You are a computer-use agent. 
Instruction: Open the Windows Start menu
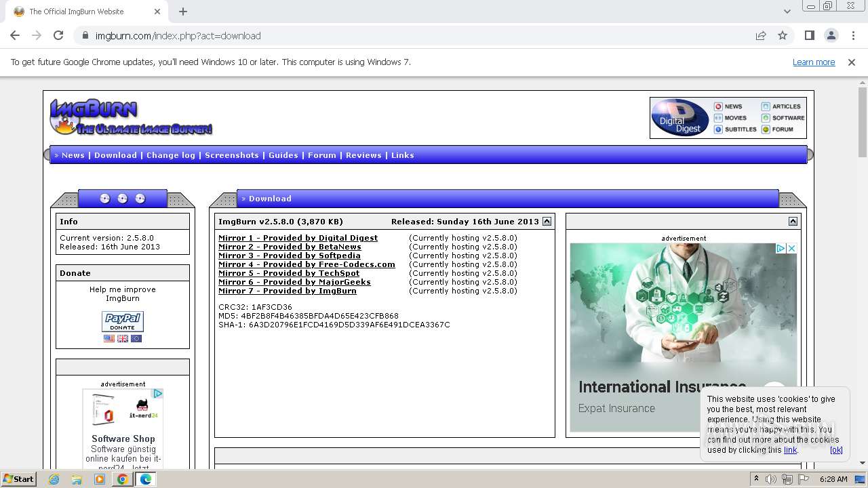point(18,479)
